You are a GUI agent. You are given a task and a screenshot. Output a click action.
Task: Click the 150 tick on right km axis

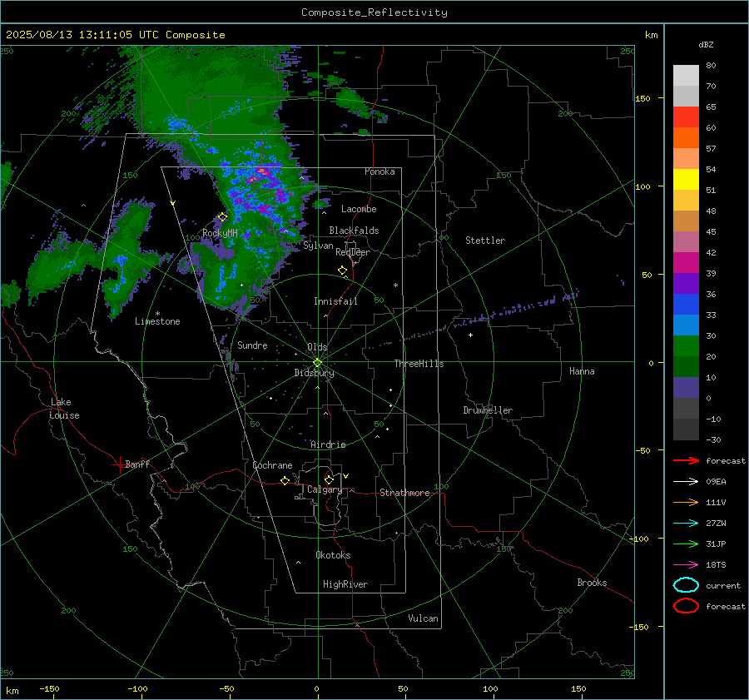click(x=642, y=98)
